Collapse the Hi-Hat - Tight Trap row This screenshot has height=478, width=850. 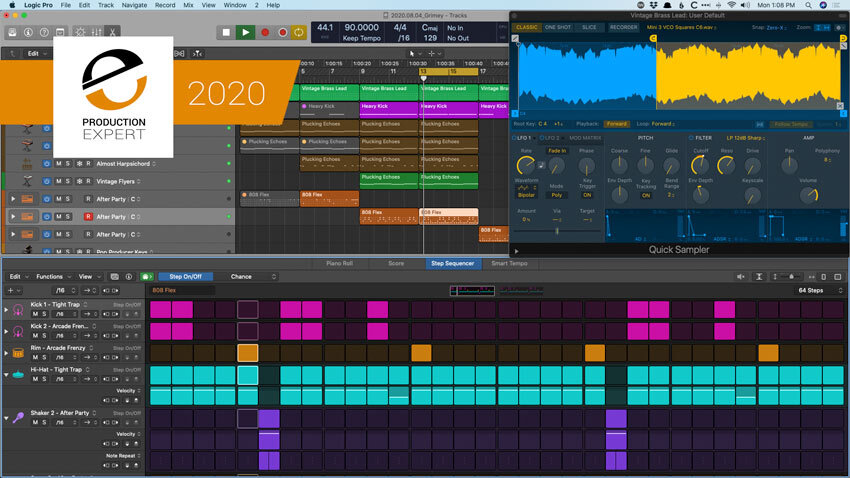point(6,374)
